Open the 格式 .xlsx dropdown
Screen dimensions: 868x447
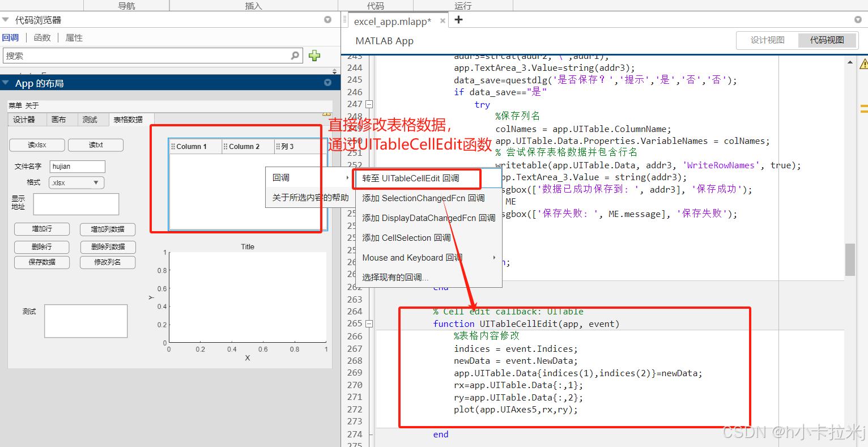(x=76, y=182)
